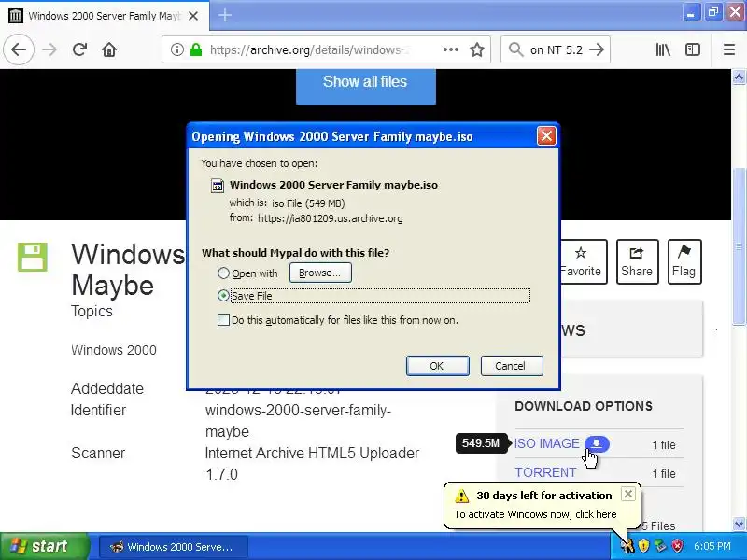Click the Windows 2000 topic link
This screenshot has height=560, width=747.
[113, 350]
